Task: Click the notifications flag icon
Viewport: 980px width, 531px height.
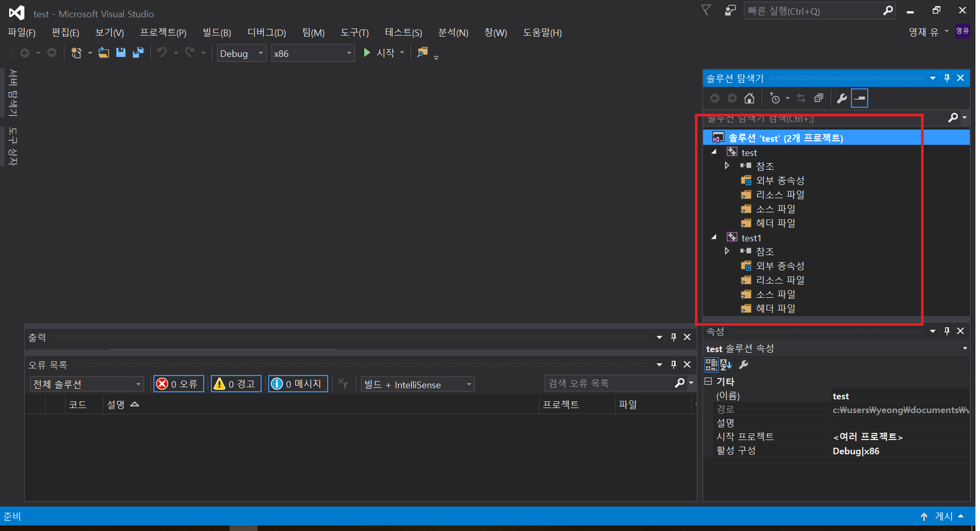Action: point(706,11)
